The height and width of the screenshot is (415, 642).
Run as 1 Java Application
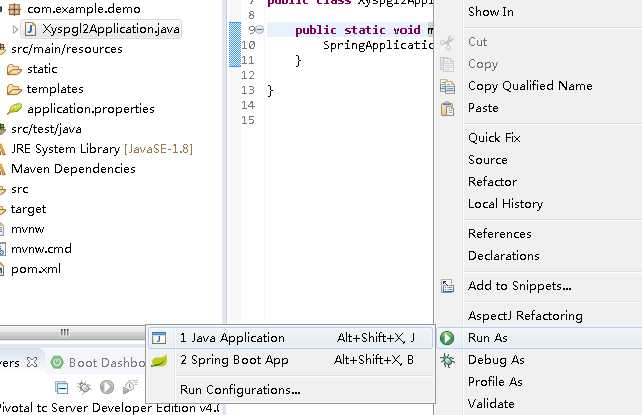point(291,338)
